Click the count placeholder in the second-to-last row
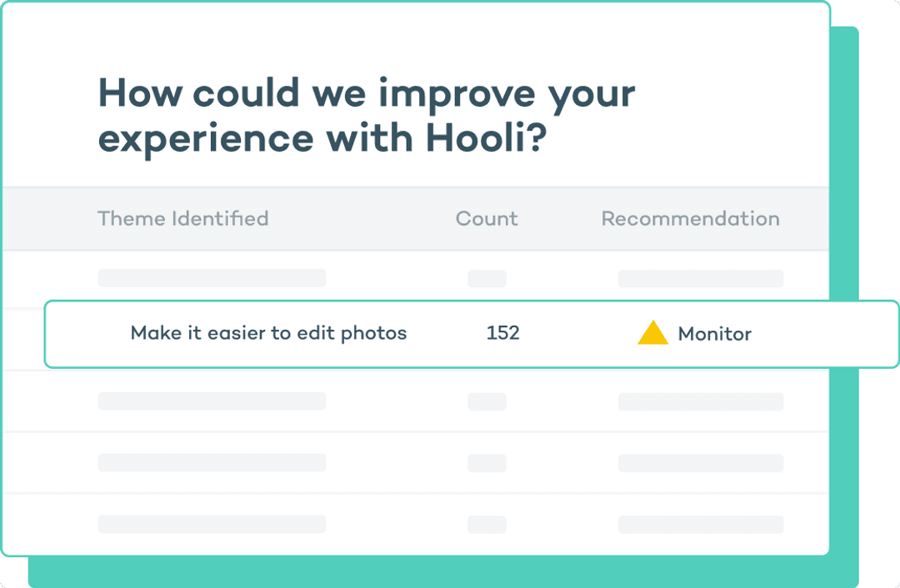This screenshot has width=900, height=588. [x=487, y=463]
